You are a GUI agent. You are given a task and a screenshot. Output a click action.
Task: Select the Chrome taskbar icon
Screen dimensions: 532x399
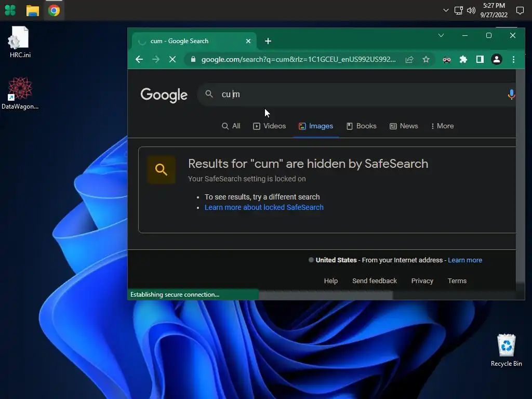click(x=54, y=10)
